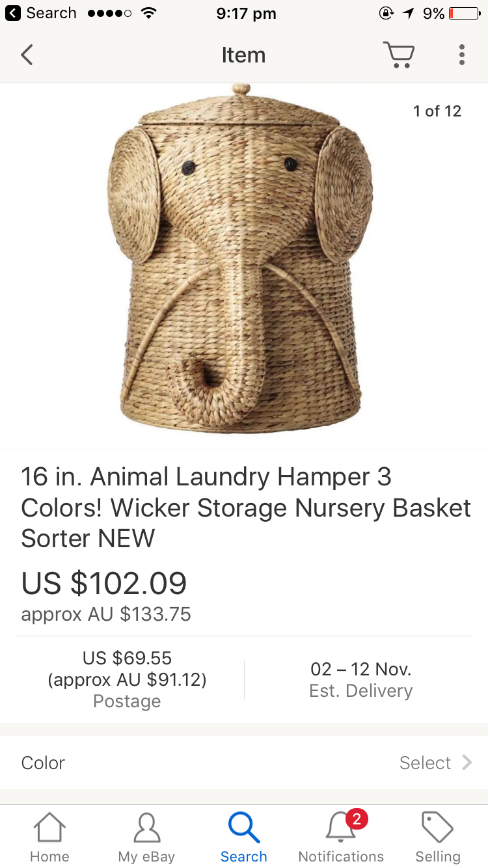The width and height of the screenshot is (488, 868).
Task: Expand the Color selection chevron
Action: tap(467, 762)
